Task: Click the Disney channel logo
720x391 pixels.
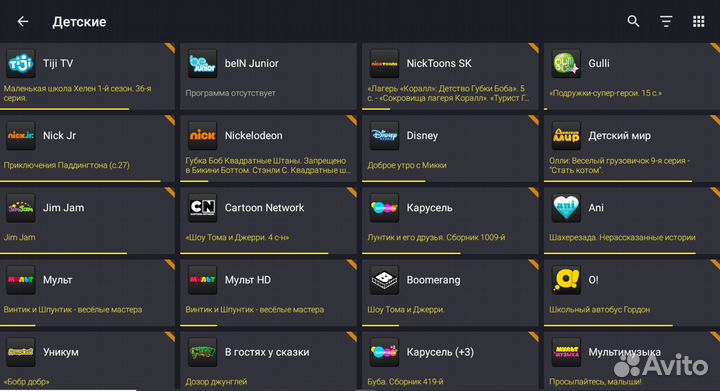Action: (384, 135)
